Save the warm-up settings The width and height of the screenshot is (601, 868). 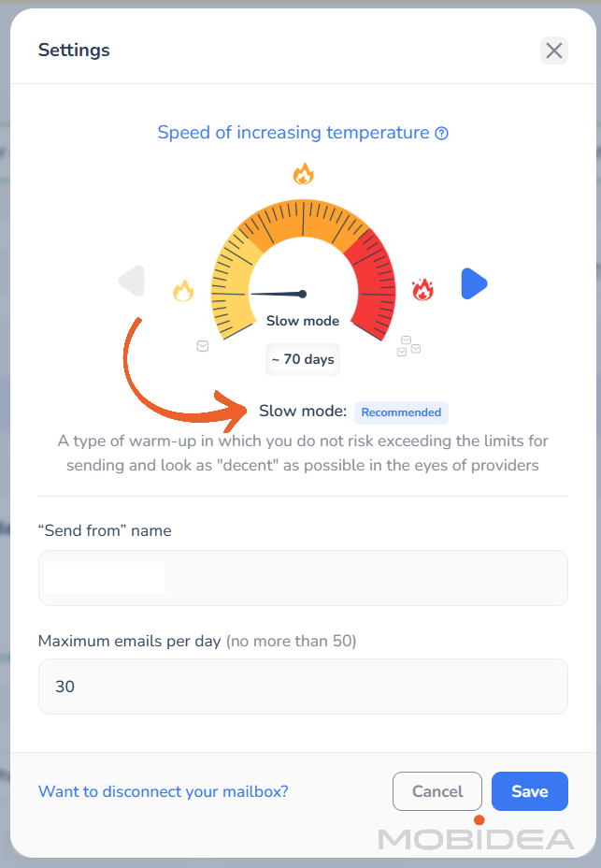[x=529, y=791]
